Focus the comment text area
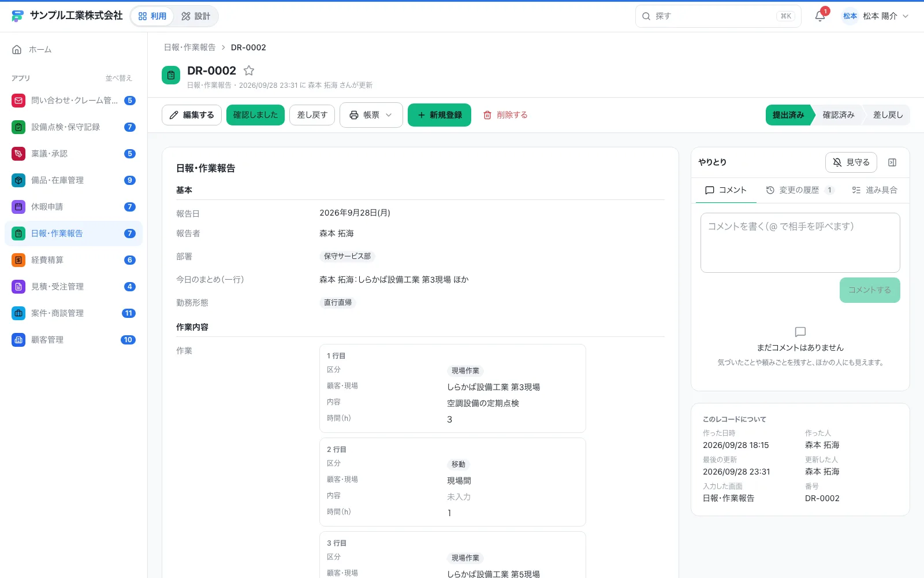Image resolution: width=924 pixels, height=578 pixels. [800, 243]
